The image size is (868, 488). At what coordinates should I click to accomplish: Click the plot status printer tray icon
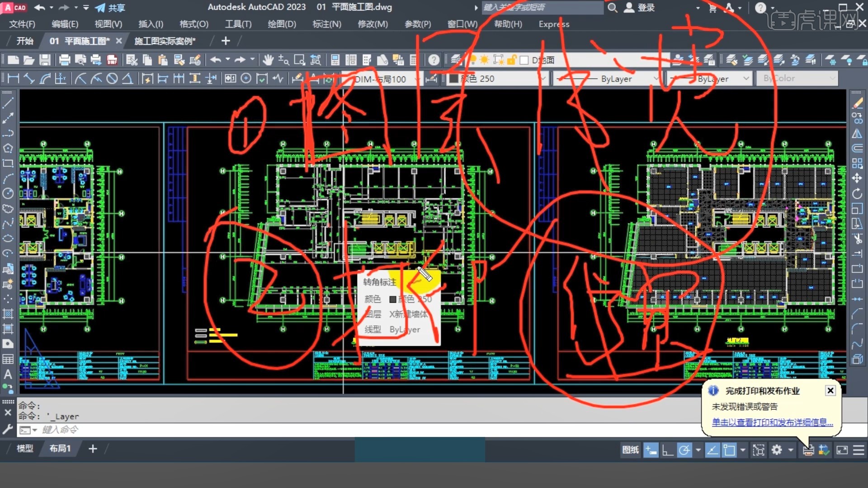(x=808, y=450)
